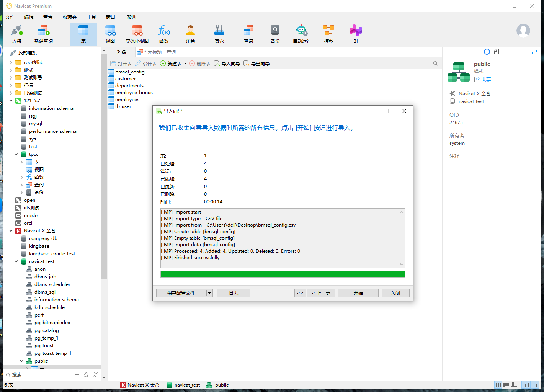Collapse the Navicat X 金仓 connection
Screen dimensions: 544x392
point(11,231)
